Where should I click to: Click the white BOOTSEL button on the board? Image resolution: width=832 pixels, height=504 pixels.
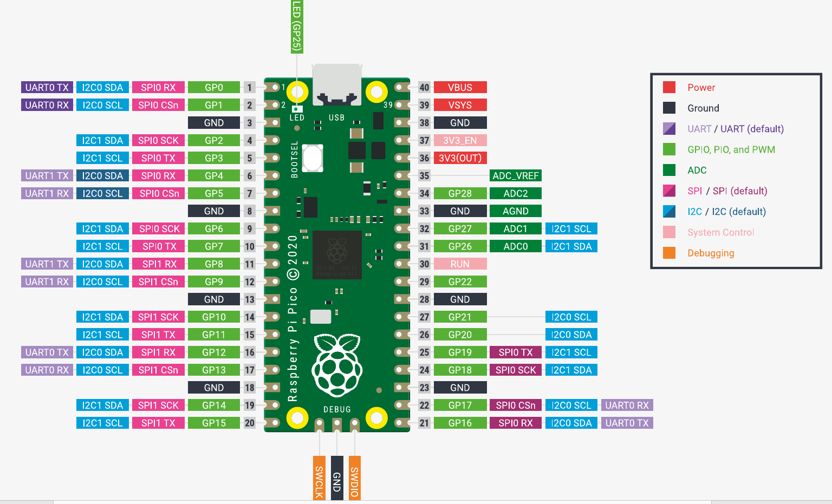[x=313, y=158]
